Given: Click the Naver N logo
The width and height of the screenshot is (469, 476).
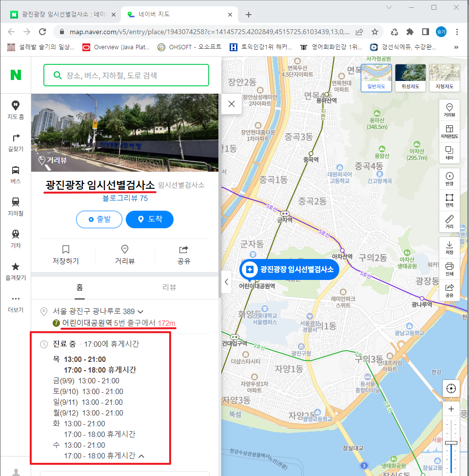Looking at the screenshot, I should pos(16,75).
